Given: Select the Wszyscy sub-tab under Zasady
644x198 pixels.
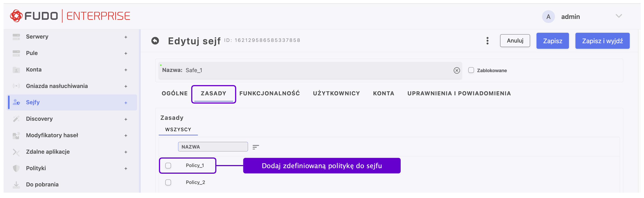Looking at the screenshot, I should (x=178, y=129).
